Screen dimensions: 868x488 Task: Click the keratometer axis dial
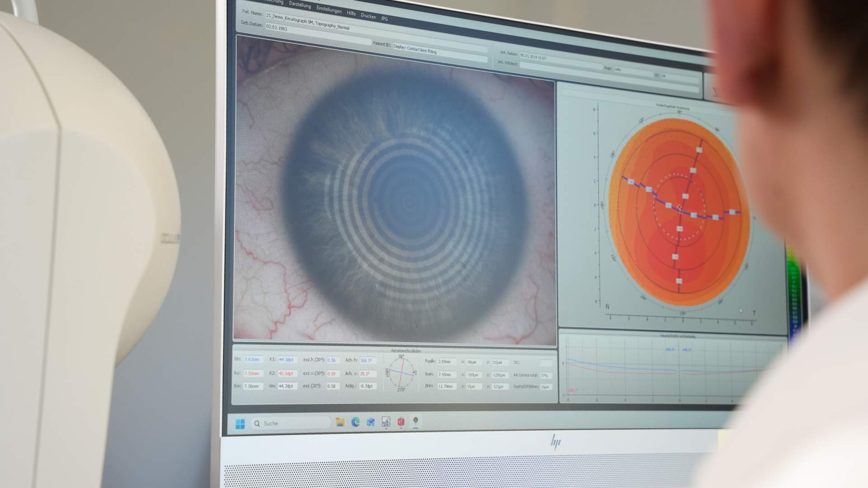click(401, 373)
